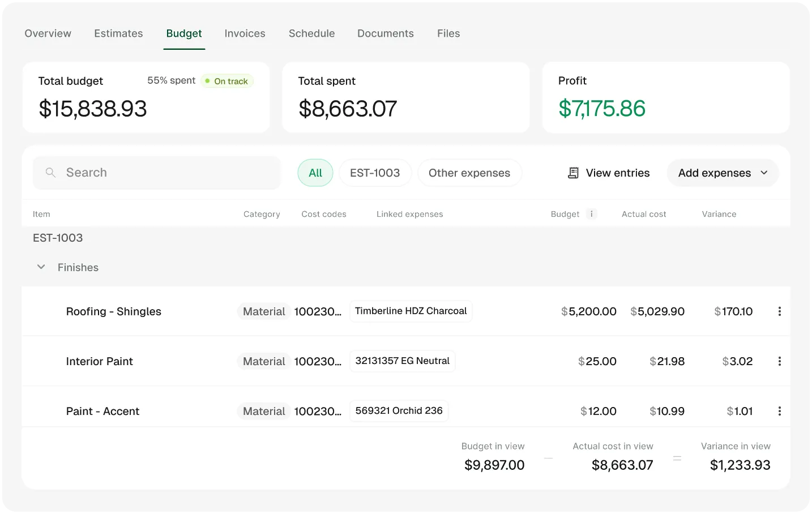Click the Total budget amount $15,838.93
Screen dimensions: 812x514
(x=93, y=109)
